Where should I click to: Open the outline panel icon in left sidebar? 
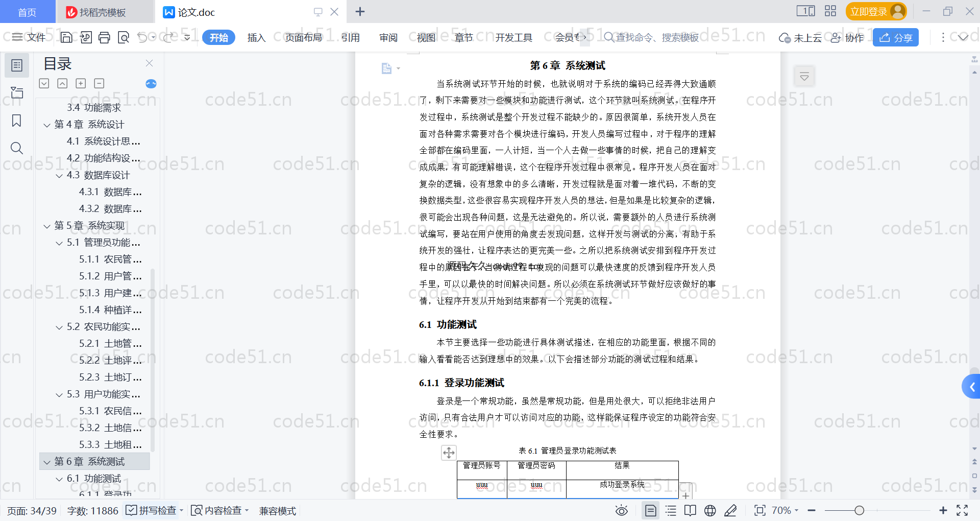tap(17, 65)
